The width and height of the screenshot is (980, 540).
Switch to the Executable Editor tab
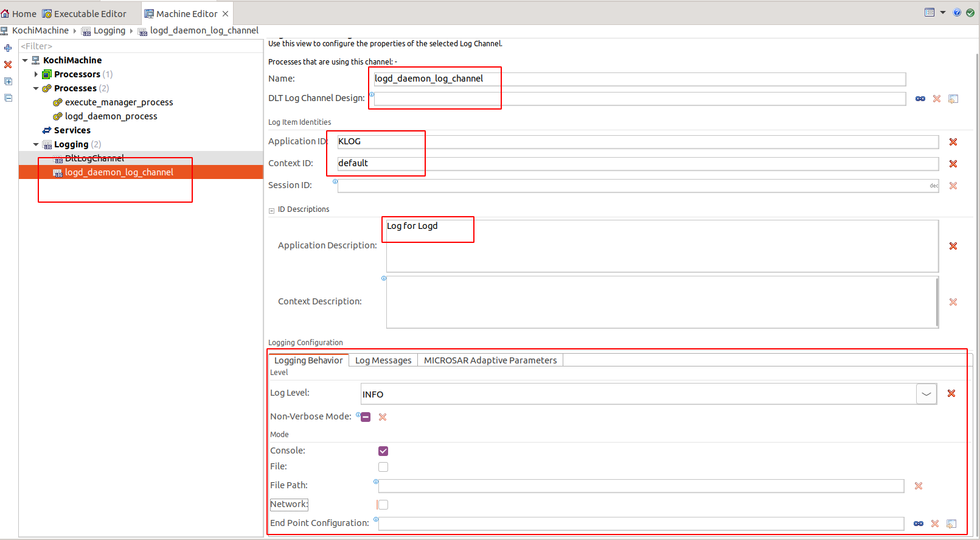[x=84, y=13]
